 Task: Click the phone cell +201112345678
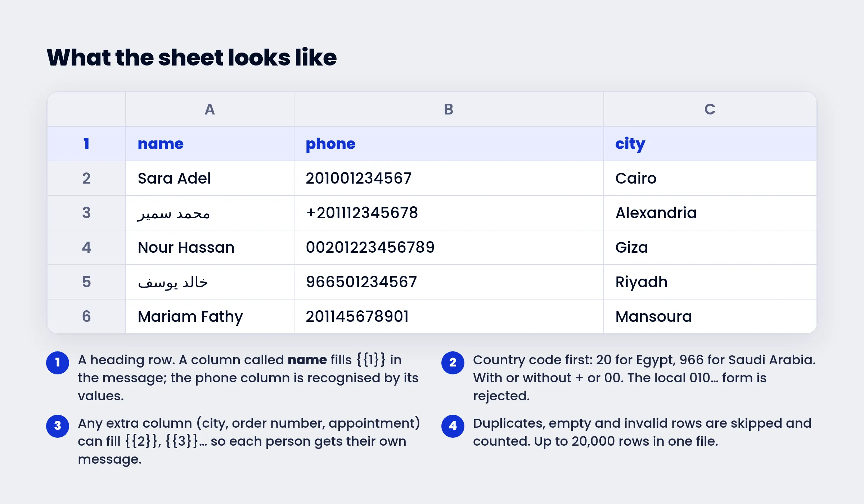click(449, 213)
